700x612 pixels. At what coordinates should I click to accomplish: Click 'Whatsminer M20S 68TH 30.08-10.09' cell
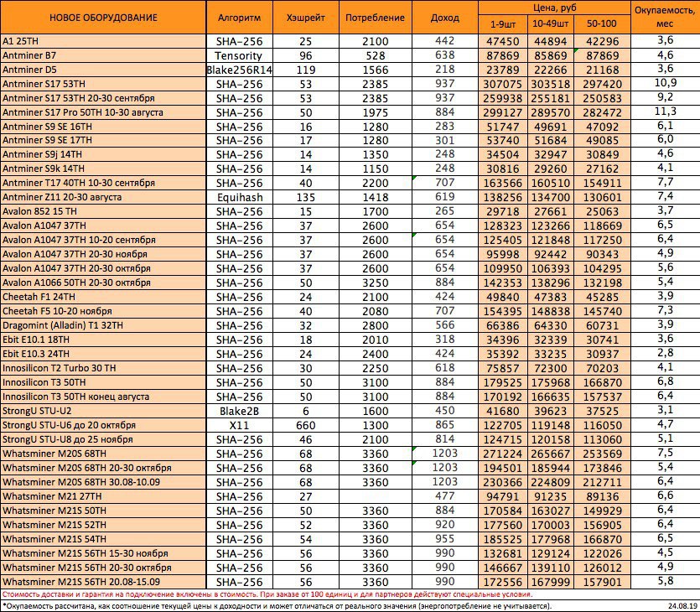click(103, 482)
